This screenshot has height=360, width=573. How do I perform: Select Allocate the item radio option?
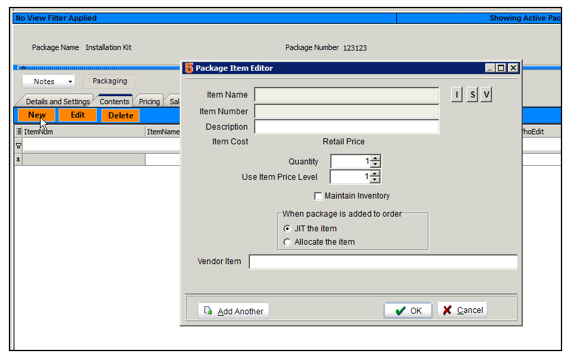pyautogui.click(x=287, y=242)
